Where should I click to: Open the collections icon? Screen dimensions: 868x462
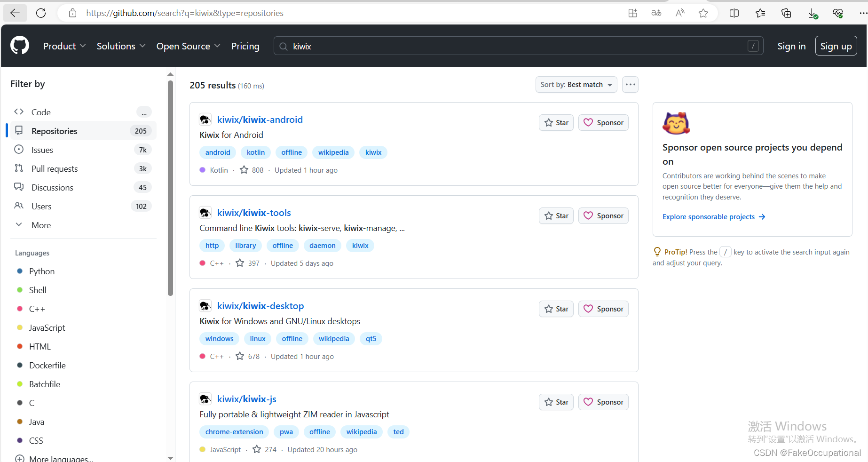tap(786, 13)
